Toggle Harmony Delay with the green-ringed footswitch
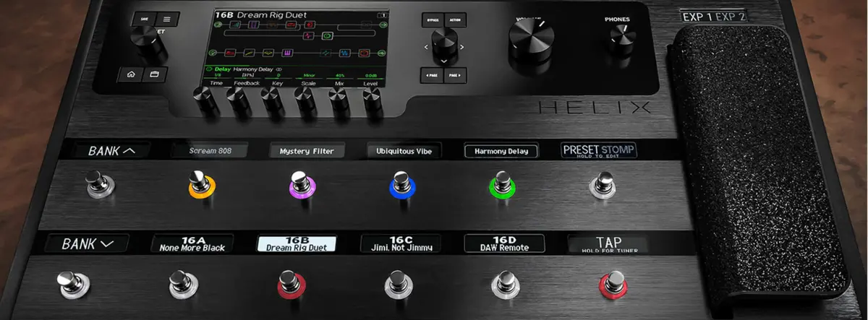The height and width of the screenshot is (320, 868). [x=501, y=183]
